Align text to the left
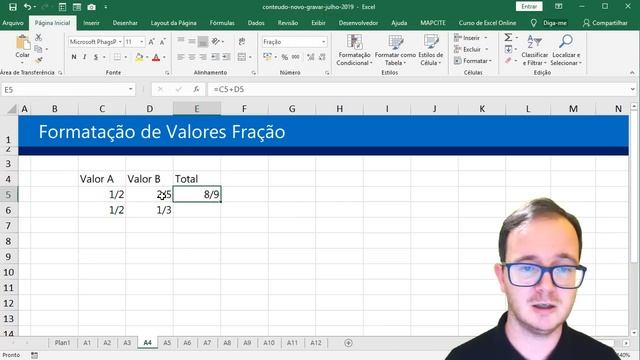The height and width of the screenshot is (360, 640). (x=180, y=57)
